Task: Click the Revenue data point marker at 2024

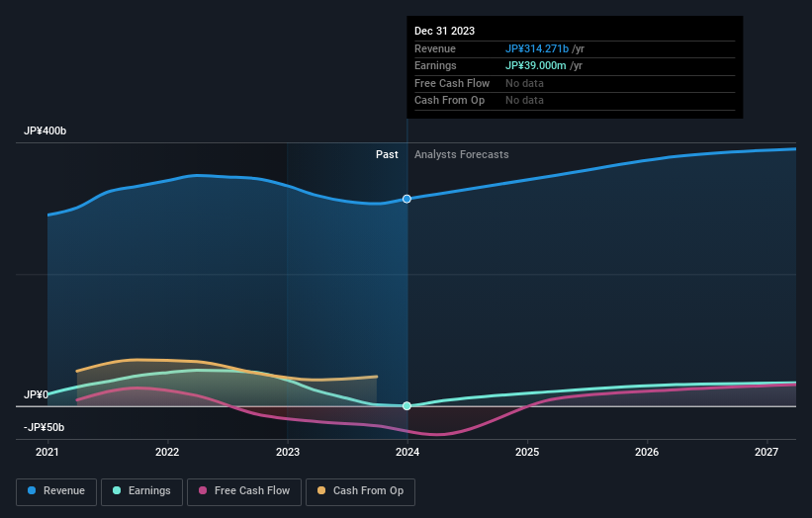Action: tap(407, 199)
